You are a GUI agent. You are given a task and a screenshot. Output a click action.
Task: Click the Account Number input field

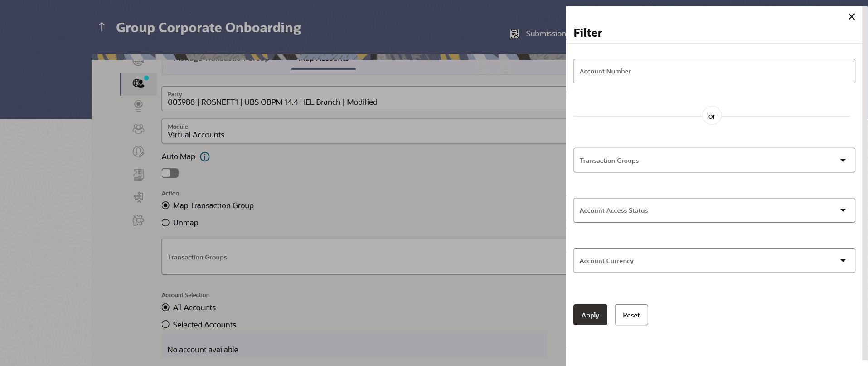(714, 71)
